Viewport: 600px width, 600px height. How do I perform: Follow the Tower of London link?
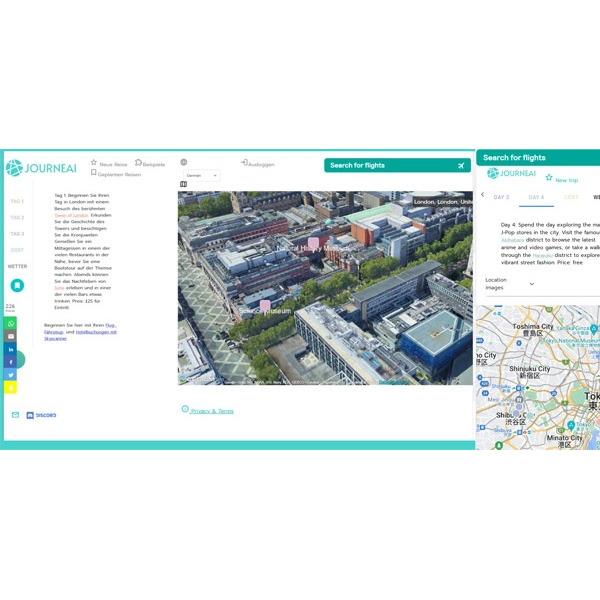tap(71, 215)
